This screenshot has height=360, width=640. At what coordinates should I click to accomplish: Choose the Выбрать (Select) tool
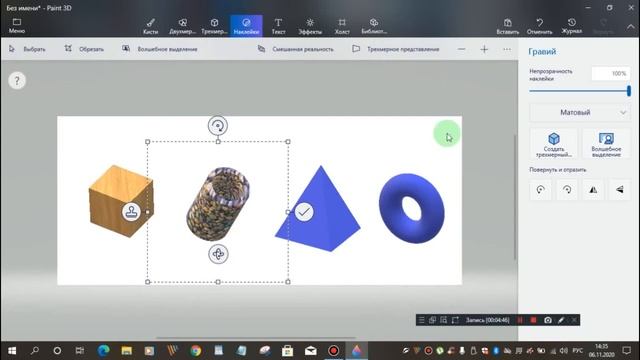coord(27,49)
